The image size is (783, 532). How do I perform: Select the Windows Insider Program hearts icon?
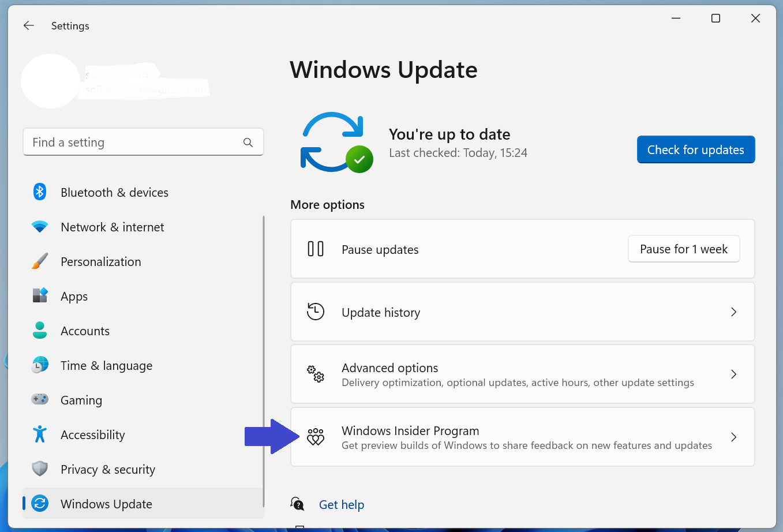click(316, 437)
